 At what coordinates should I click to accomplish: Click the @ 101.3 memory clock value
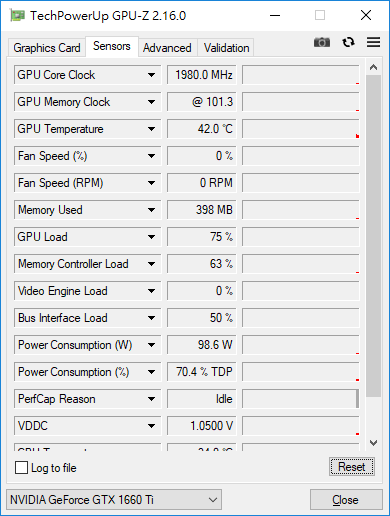[202, 102]
